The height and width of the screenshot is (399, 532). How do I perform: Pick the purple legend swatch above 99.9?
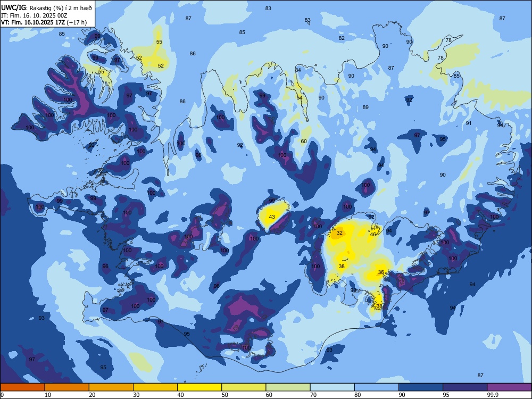(509, 387)
